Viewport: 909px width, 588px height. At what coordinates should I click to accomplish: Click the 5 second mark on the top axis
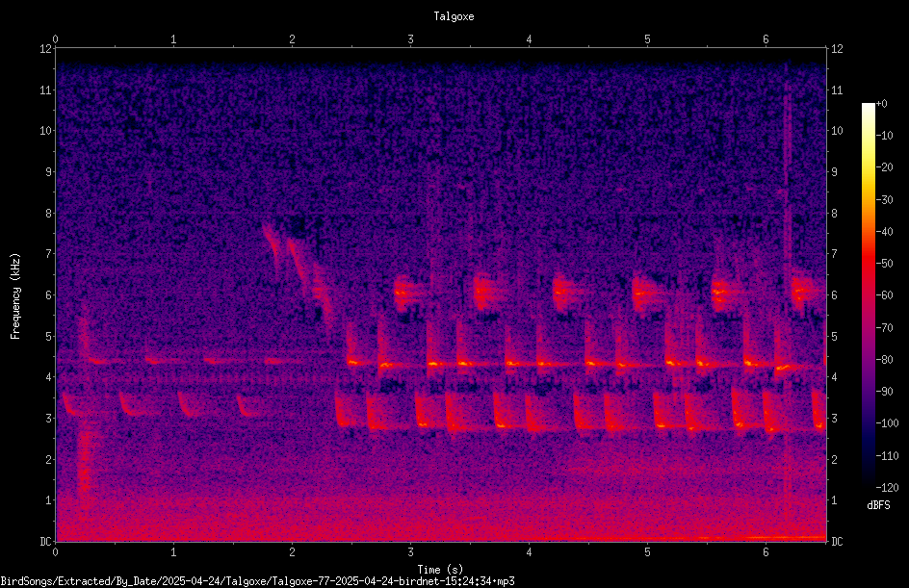click(x=647, y=39)
